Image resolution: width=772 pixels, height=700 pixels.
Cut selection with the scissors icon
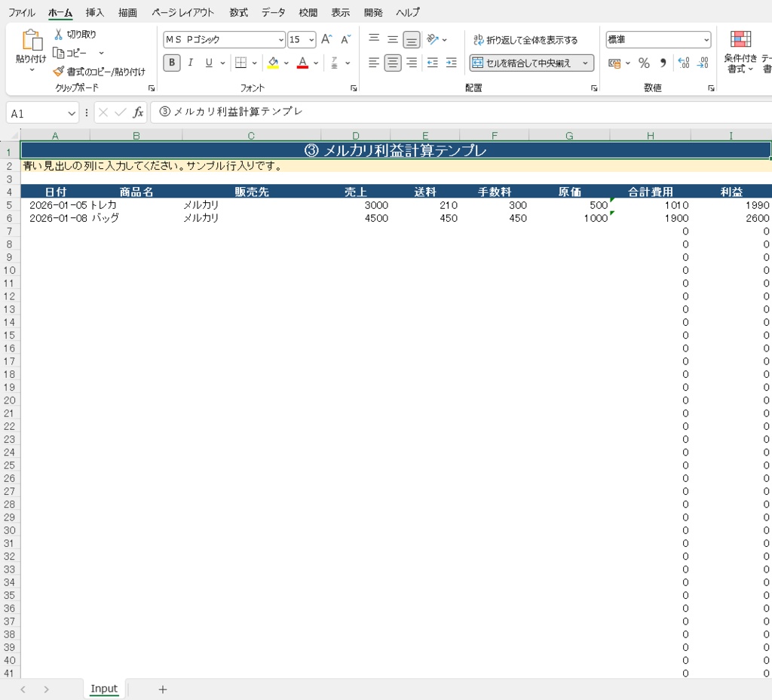pos(59,34)
